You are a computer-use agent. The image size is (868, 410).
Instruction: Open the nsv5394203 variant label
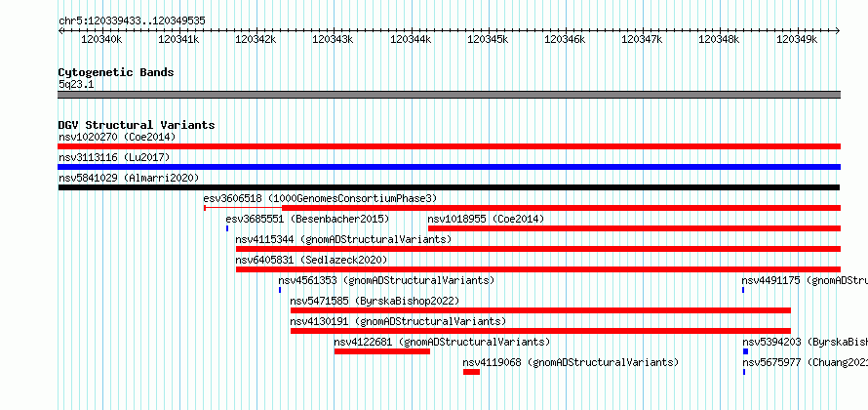click(x=805, y=342)
